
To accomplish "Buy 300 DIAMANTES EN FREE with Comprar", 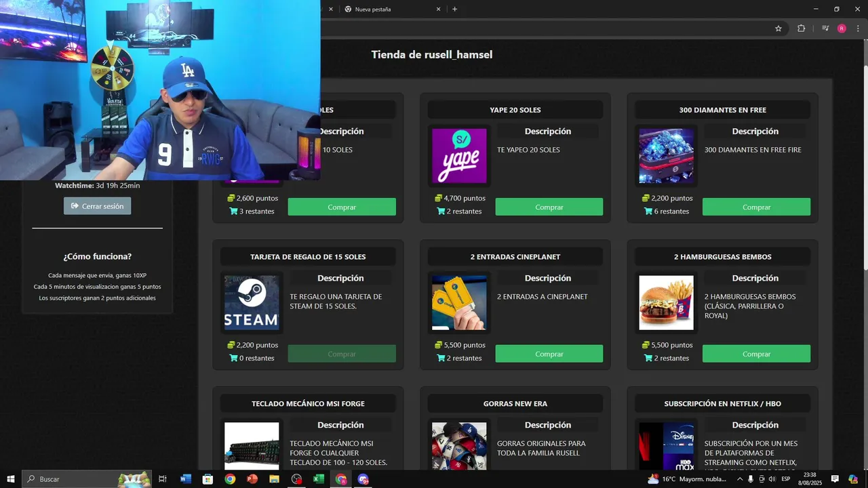I will tap(756, 207).
